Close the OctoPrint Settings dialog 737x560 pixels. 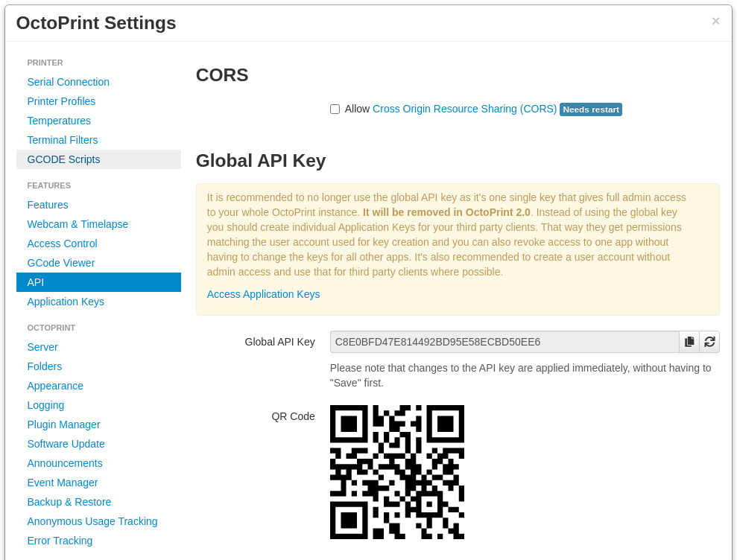coord(715,21)
